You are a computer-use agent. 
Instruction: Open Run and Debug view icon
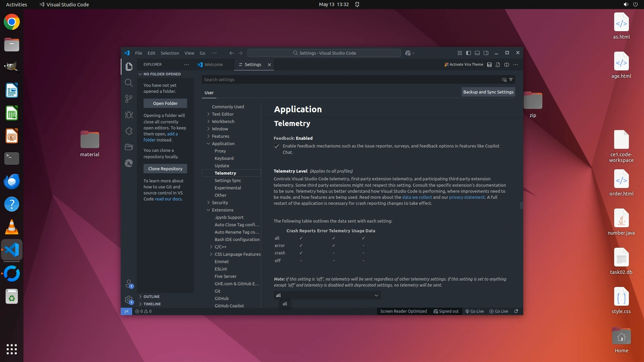[129, 115]
